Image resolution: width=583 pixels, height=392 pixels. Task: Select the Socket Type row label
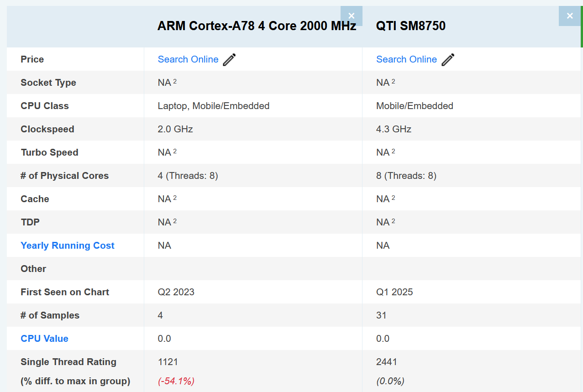48,83
